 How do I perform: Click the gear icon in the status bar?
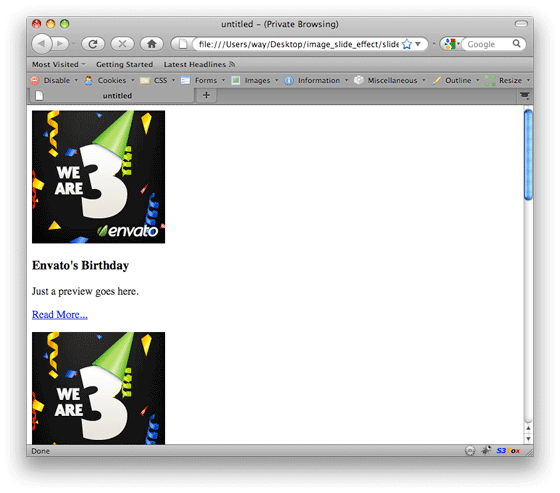470,451
